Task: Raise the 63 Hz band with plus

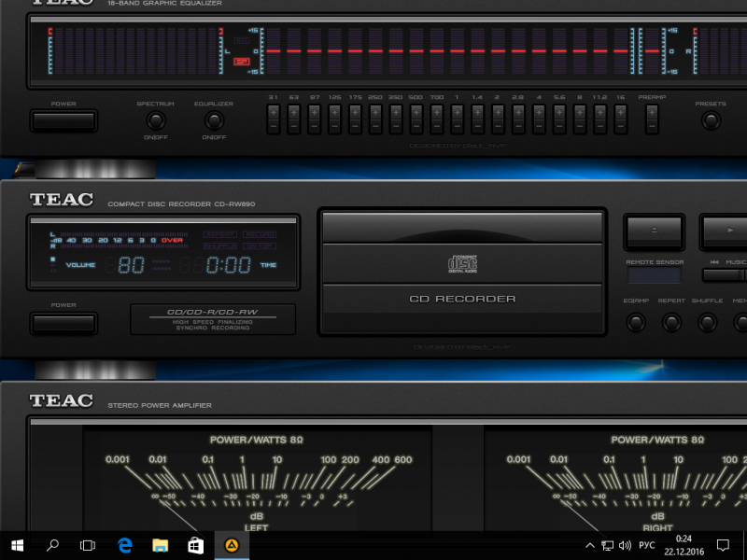Action: point(294,113)
